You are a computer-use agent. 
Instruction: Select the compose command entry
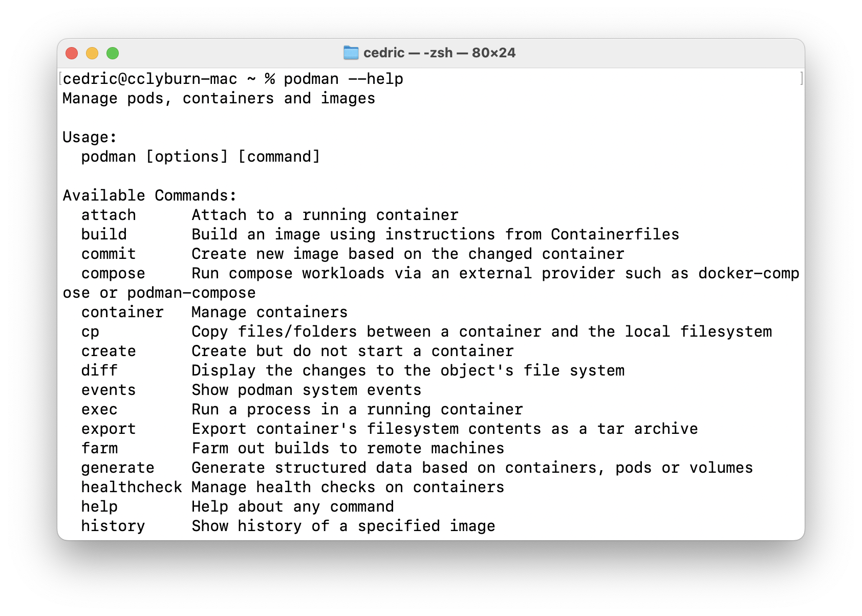coord(113,273)
